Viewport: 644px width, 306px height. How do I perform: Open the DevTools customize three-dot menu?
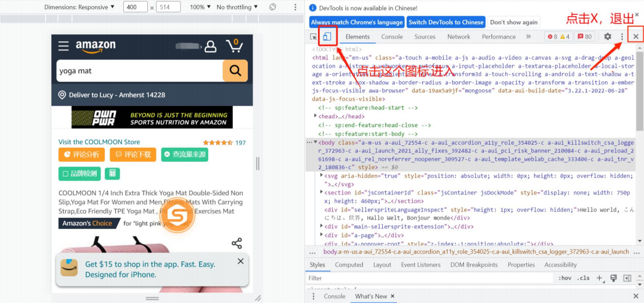622,36
